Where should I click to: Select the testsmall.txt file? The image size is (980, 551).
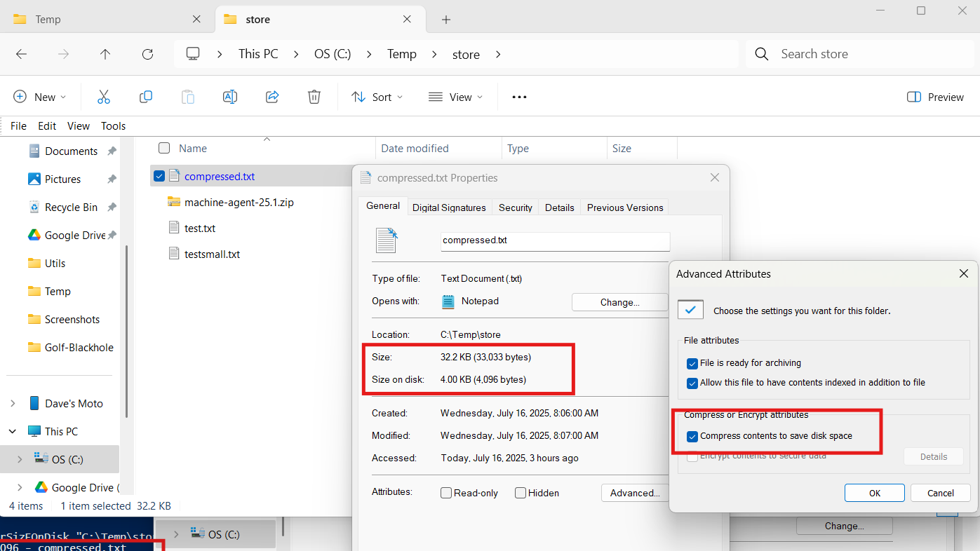pos(212,254)
